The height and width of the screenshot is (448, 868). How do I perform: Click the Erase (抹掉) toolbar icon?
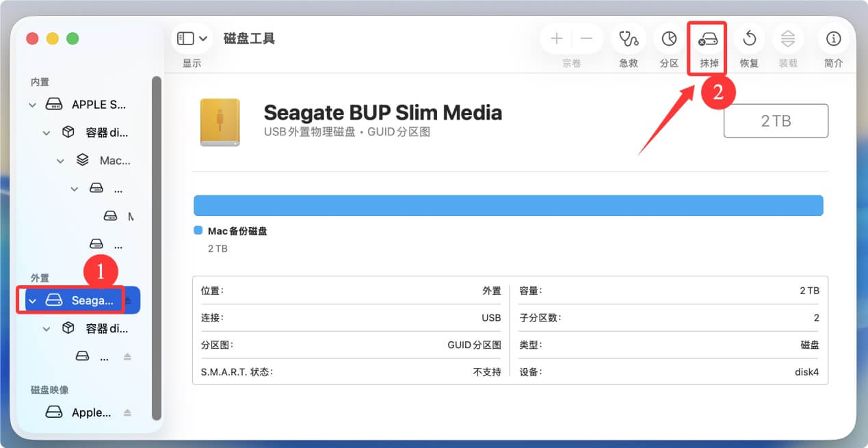coord(707,40)
